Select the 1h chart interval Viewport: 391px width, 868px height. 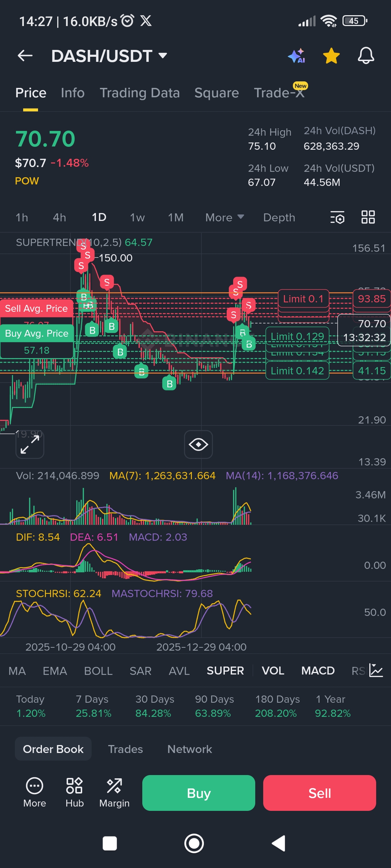pyautogui.click(x=22, y=217)
